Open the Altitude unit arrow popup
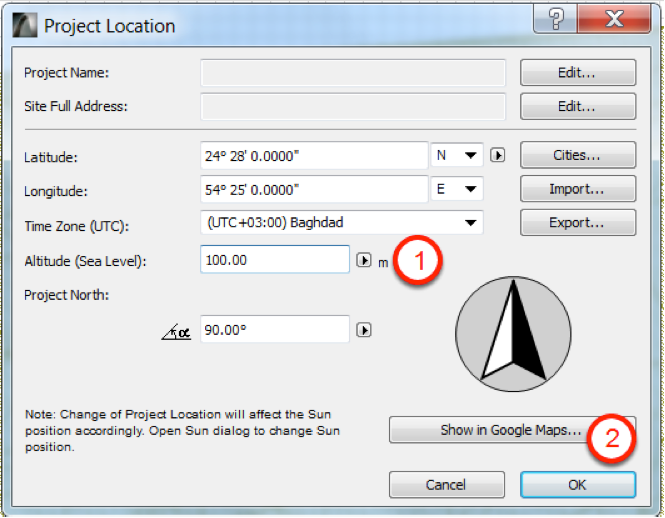Image resolution: width=665 pixels, height=518 pixels. click(x=363, y=260)
